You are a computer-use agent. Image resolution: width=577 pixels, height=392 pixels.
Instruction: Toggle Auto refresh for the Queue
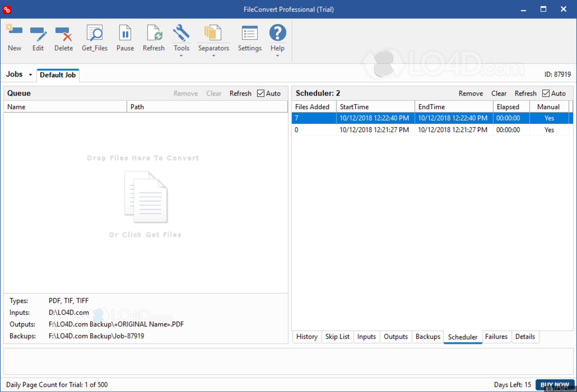[261, 93]
